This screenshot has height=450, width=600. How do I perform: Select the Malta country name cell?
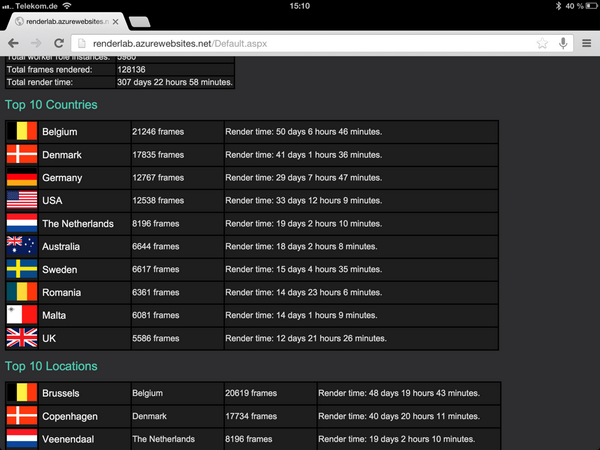click(x=85, y=315)
